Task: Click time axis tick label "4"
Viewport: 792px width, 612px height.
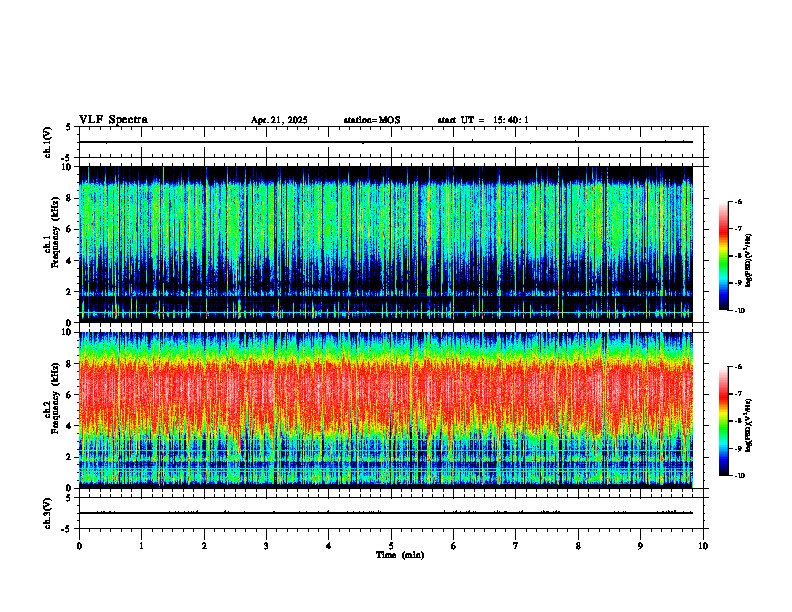Action: 329,546
